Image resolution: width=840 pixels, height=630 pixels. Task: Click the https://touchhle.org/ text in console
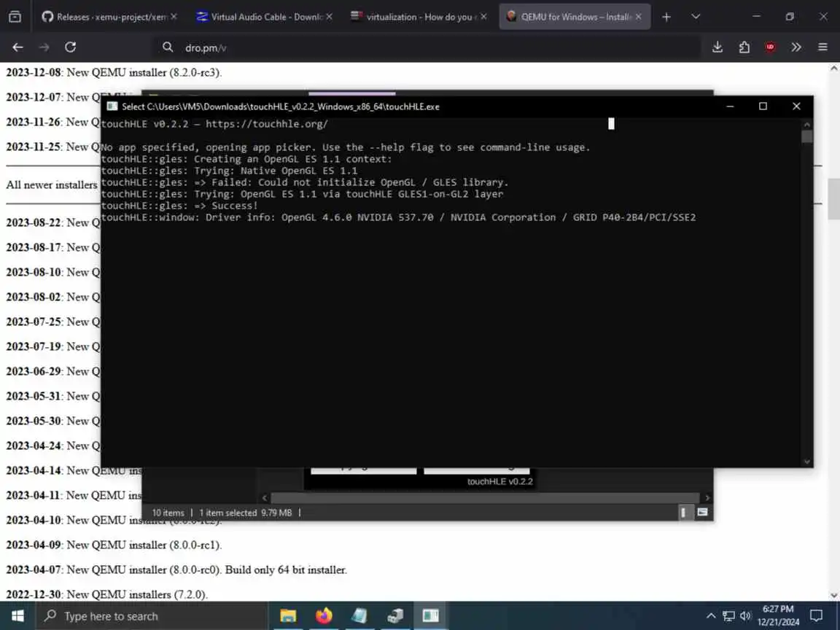pyautogui.click(x=267, y=124)
